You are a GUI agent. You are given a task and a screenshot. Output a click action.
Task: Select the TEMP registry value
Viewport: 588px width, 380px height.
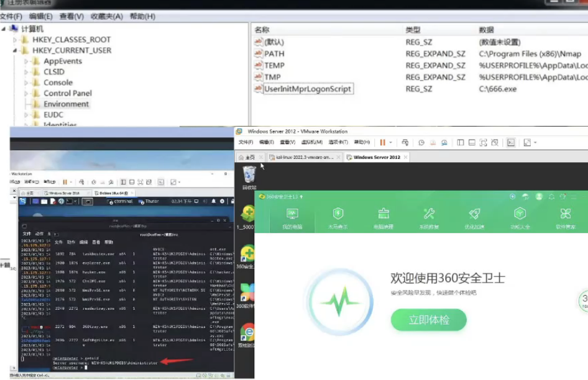(274, 66)
